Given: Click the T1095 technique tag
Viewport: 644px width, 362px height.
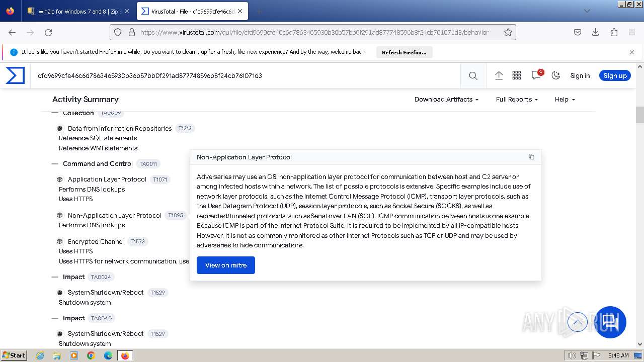Looking at the screenshot, I should [176, 215].
